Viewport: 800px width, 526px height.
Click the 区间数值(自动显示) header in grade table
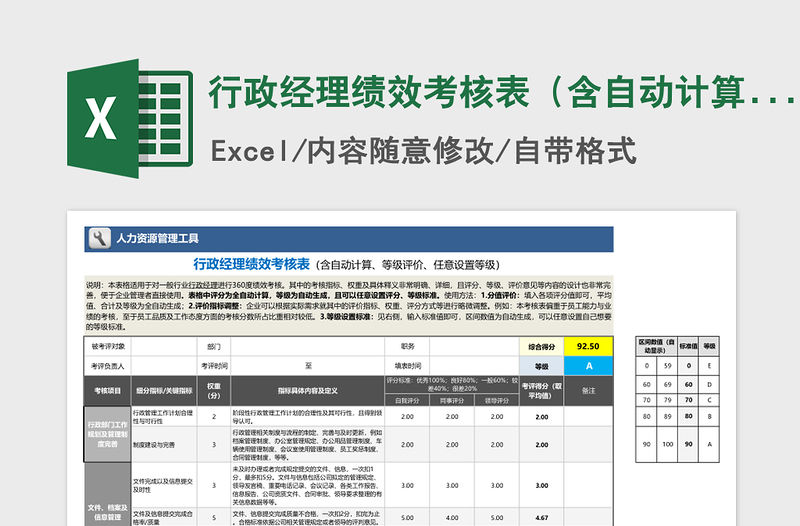[656, 346]
